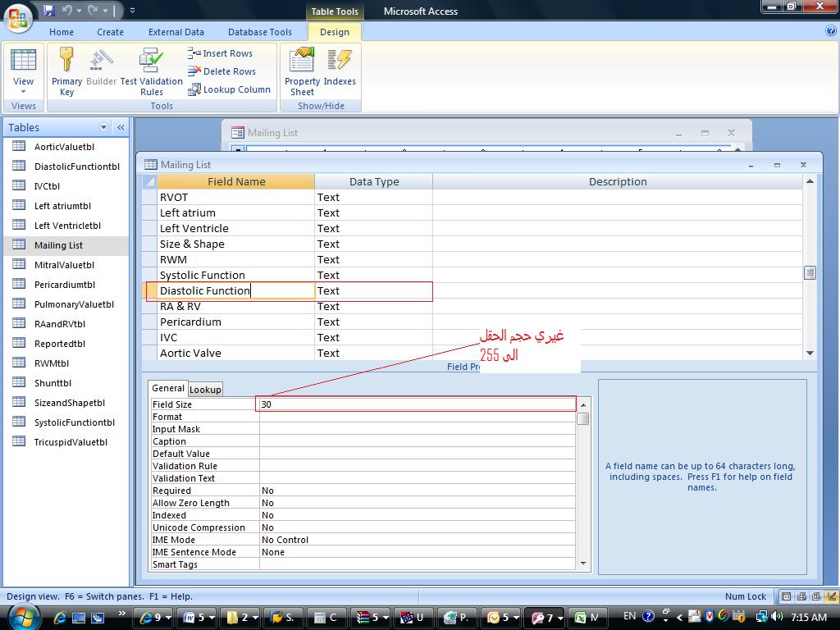840x630 pixels.
Task: Click the Show Desktop quick launch icon
Action: (x=78, y=618)
